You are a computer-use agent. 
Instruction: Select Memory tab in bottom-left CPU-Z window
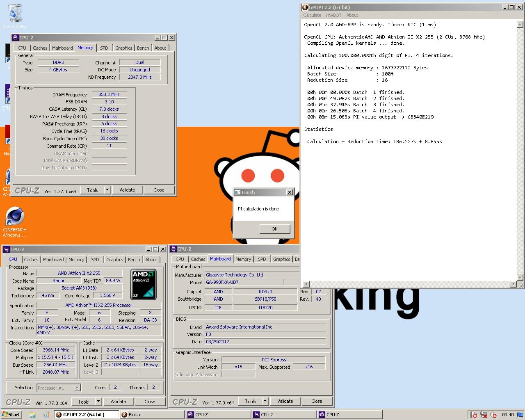point(76,260)
